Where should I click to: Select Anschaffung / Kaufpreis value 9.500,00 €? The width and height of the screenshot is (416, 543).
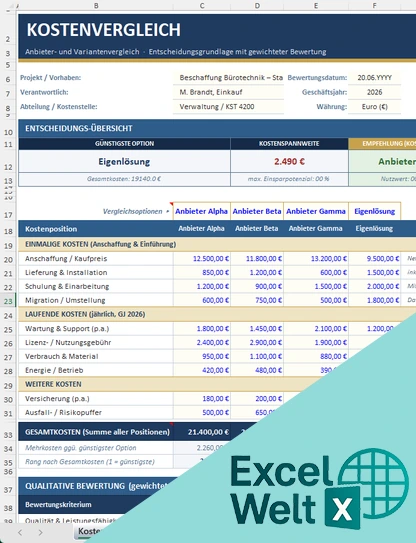[x=374, y=259]
